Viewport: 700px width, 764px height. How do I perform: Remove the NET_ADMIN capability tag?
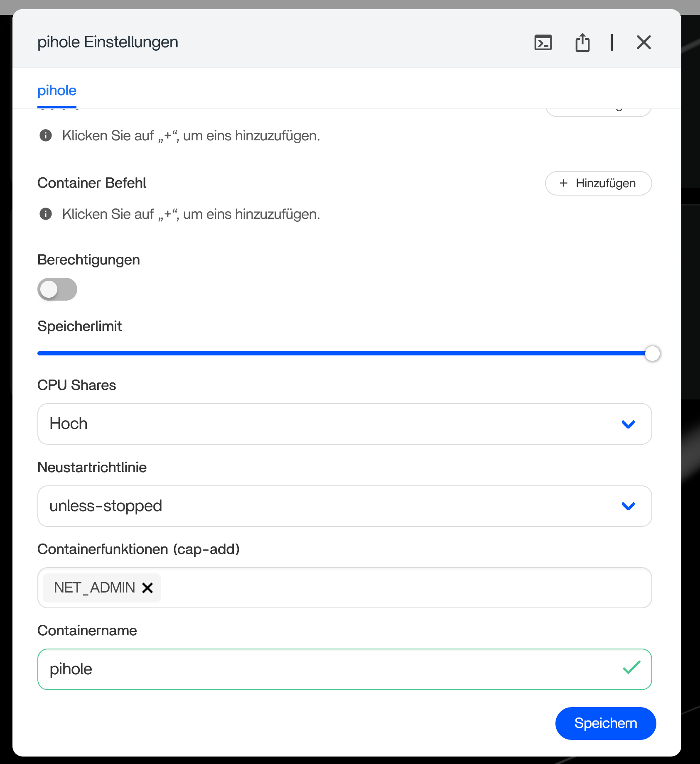point(147,588)
